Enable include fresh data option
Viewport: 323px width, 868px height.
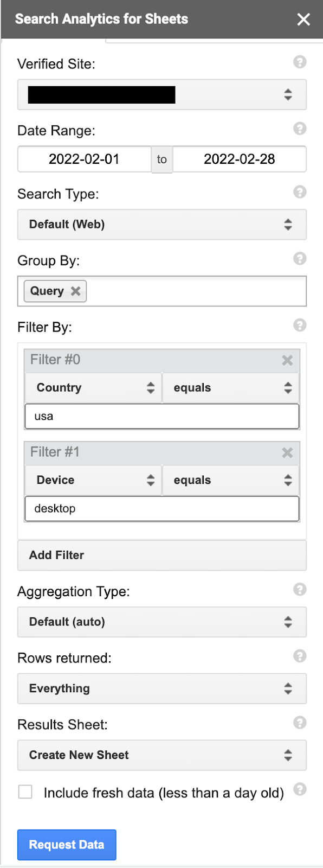point(25,792)
